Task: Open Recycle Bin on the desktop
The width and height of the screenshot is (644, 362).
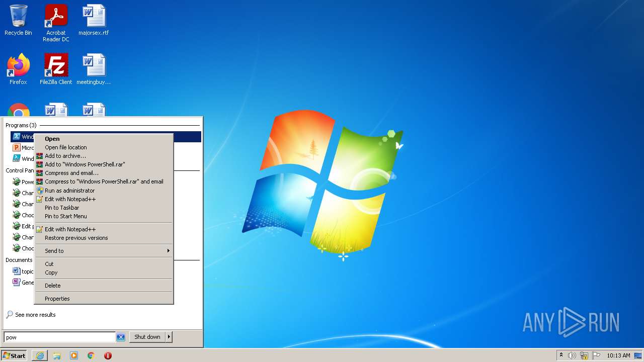Action: pos(18,20)
